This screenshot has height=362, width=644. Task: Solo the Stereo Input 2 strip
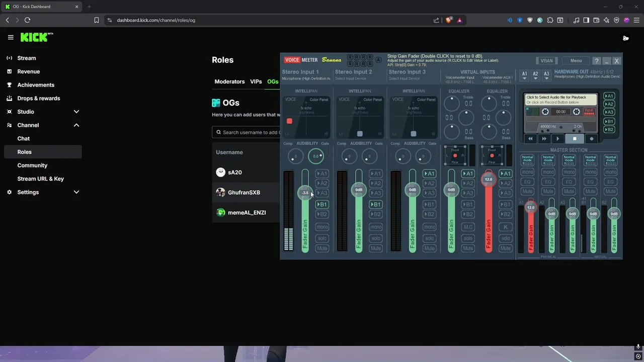tap(376, 238)
